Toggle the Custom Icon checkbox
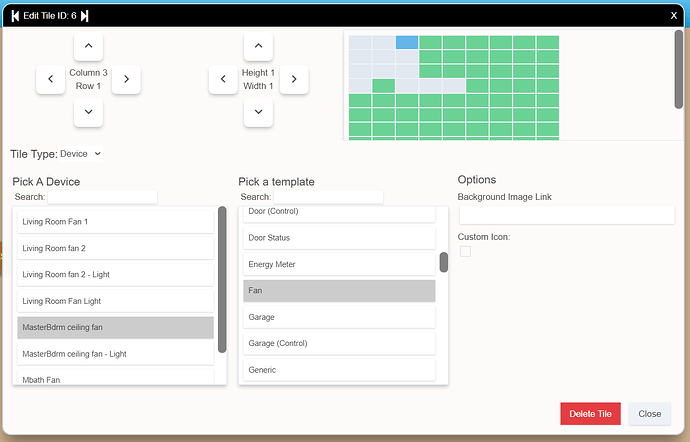690x442 pixels. (465, 251)
